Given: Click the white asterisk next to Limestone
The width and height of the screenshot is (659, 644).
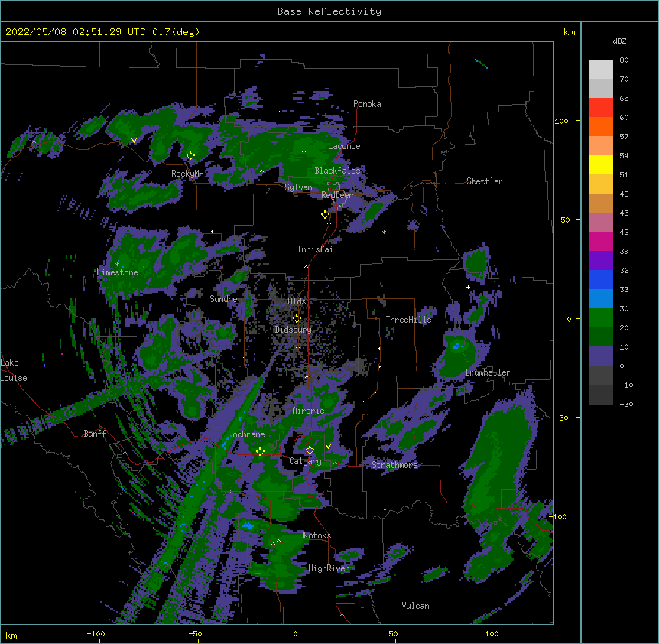Looking at the screenshot, I should pyautogui.click(x=117, y=265).
